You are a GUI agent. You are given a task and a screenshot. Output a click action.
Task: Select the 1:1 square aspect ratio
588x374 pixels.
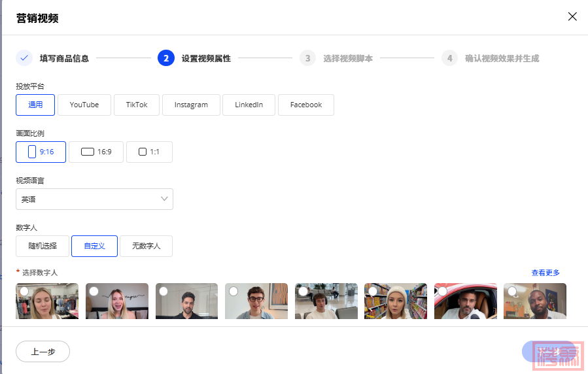(149, 152)
